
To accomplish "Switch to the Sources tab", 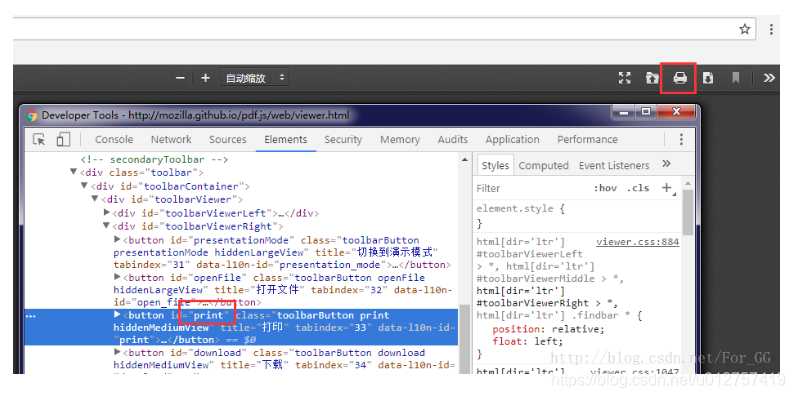I will [228, 139].
